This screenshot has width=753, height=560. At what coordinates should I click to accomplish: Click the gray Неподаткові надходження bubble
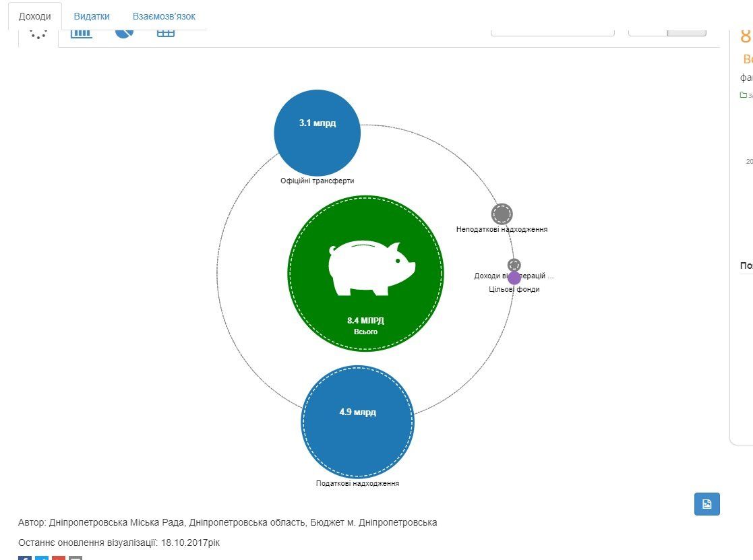pyautogui.click(x=502, y=214)
